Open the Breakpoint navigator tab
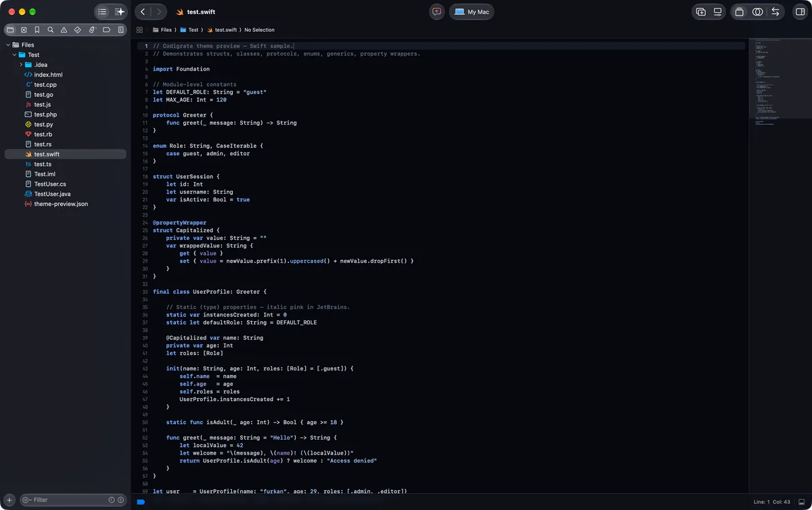 point(107,30)
